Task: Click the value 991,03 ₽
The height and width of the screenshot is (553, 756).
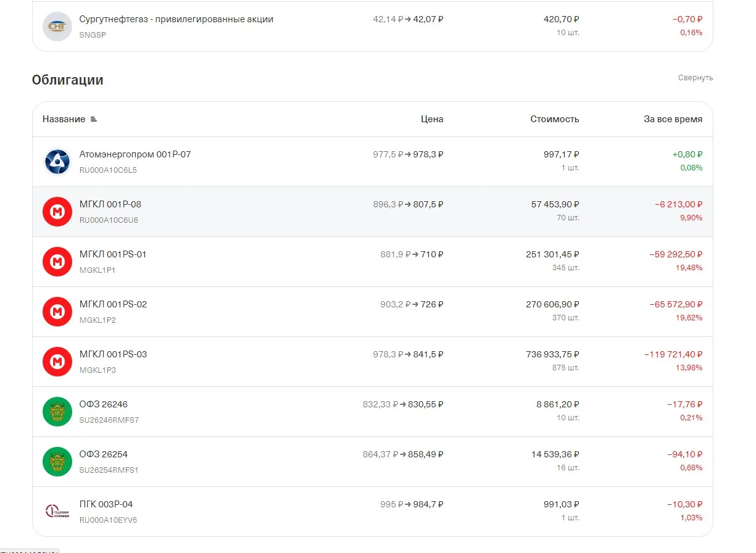Action: 561,504
